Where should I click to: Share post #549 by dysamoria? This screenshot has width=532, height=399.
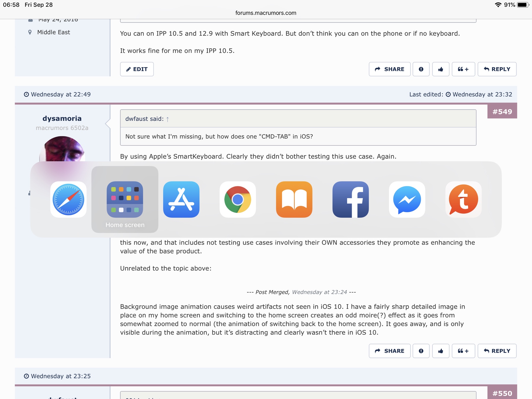[x=390, y=351]
